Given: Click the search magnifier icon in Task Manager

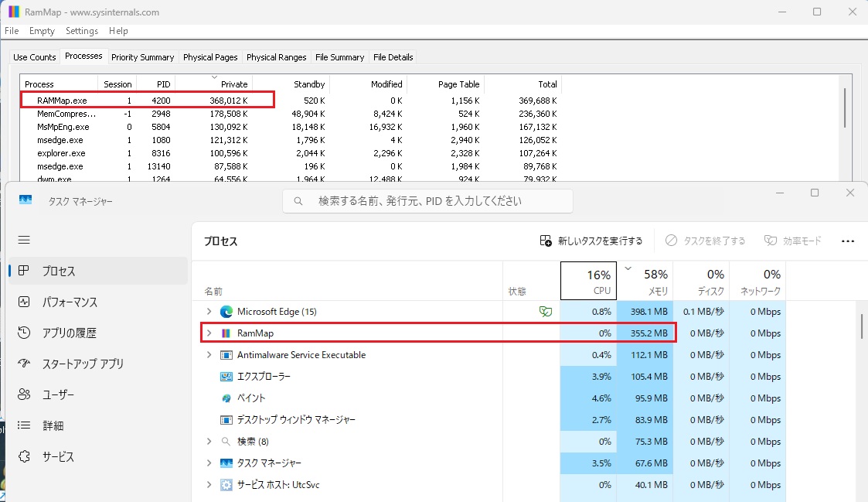Looking at the screenshot, I should pos(298,201).
